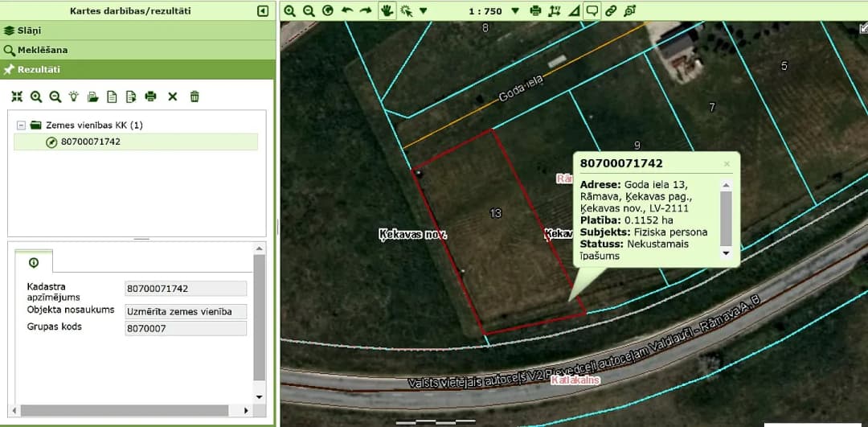The image size is (868, 427).
Task: Print the map from top toolbar
Action: 535,10
